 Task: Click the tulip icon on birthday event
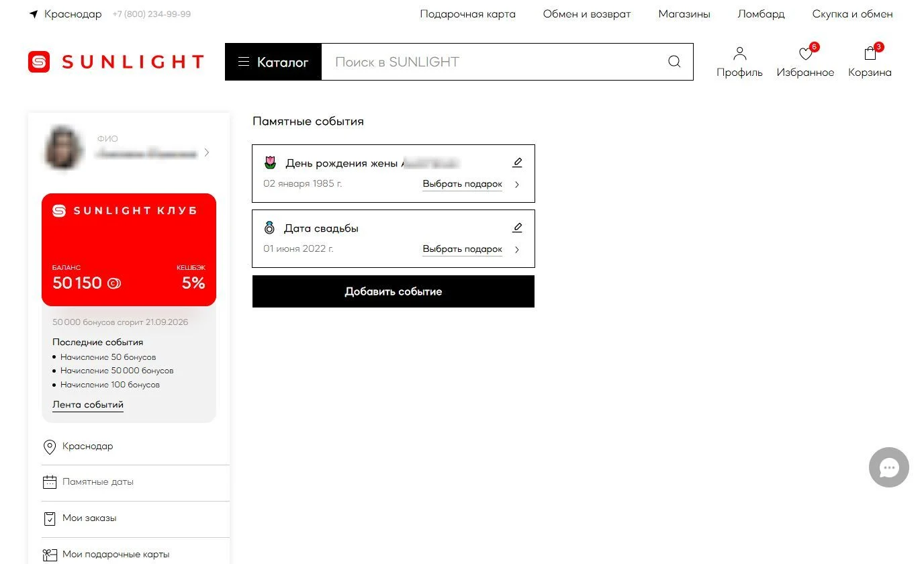[x=270, y=162]
